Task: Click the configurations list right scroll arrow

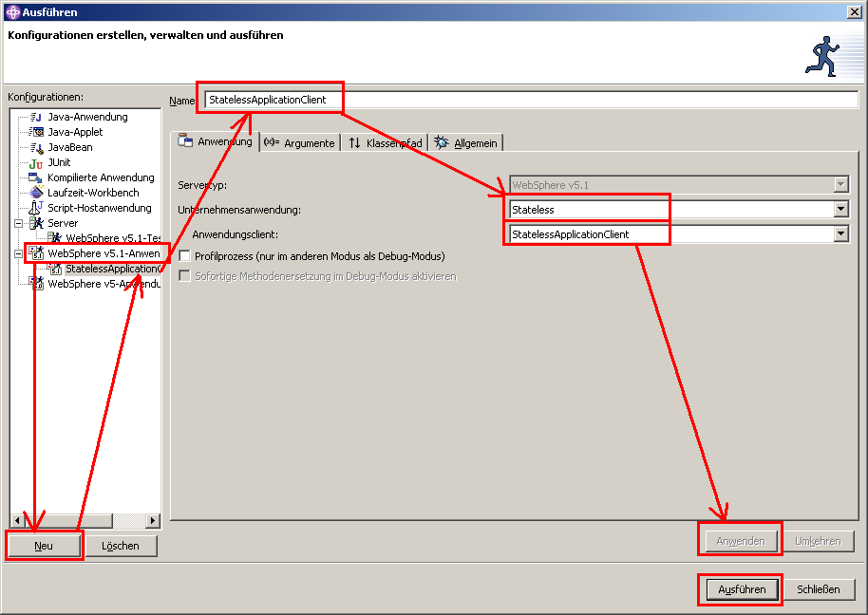Action: 153,520
